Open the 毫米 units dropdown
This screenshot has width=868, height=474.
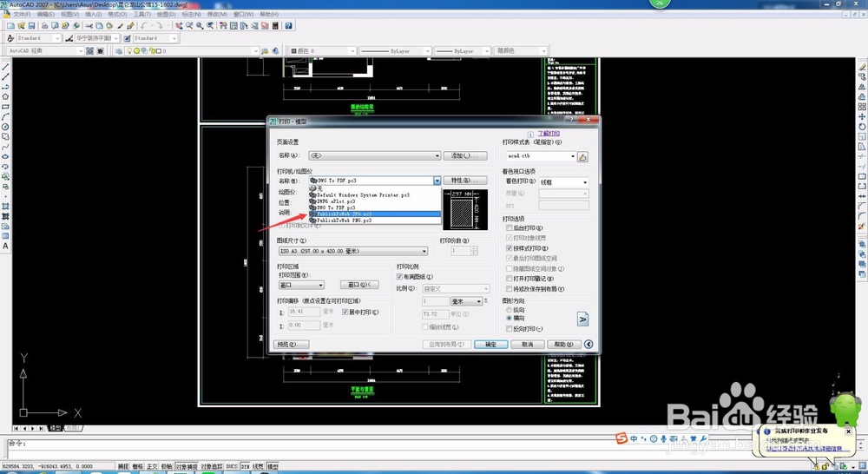[467, 302]
